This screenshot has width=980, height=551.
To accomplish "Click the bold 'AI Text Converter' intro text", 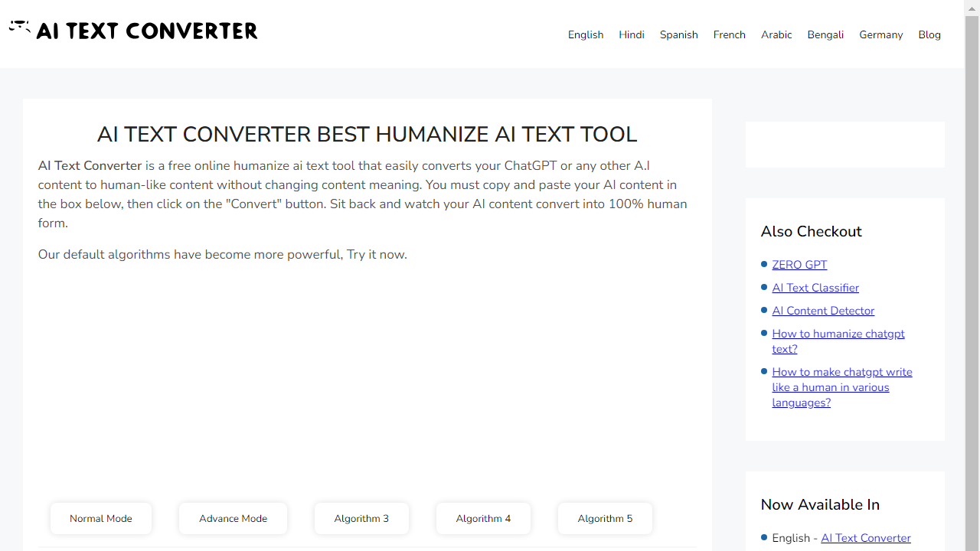I will click(90, 165).
